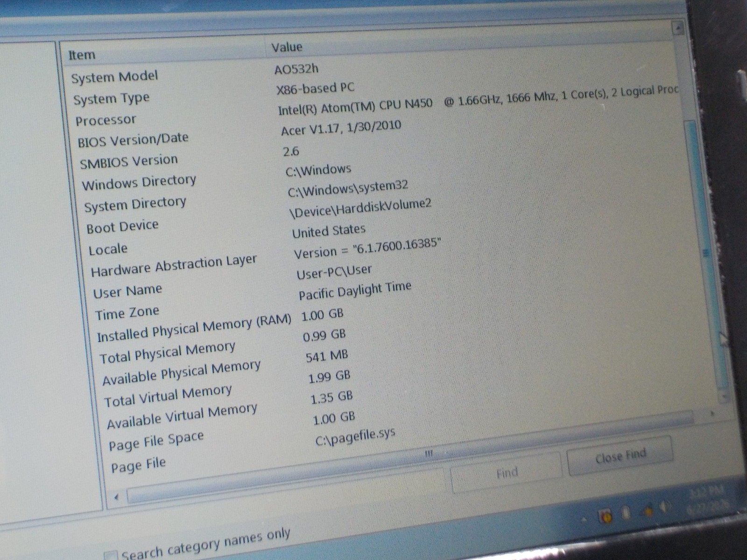The width and height of the screenshot is (747, 560).
Task: Open the security shield tray icon
Action: tap(606, 516)
